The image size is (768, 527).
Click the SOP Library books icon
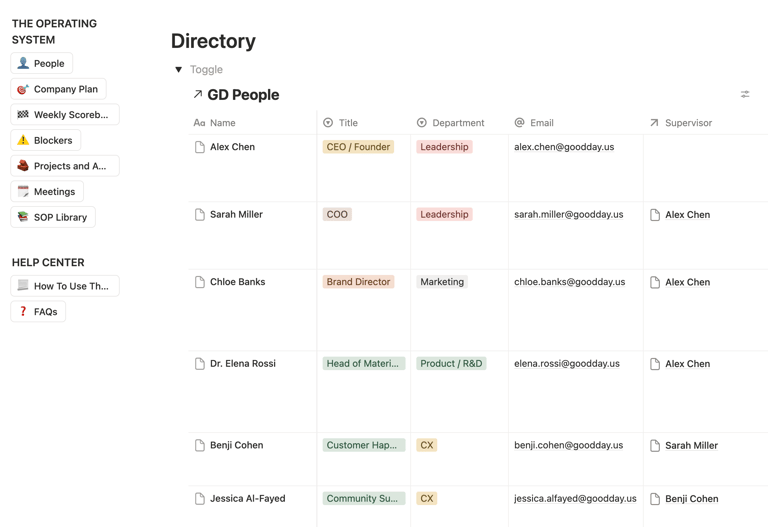tap(23, 217)
